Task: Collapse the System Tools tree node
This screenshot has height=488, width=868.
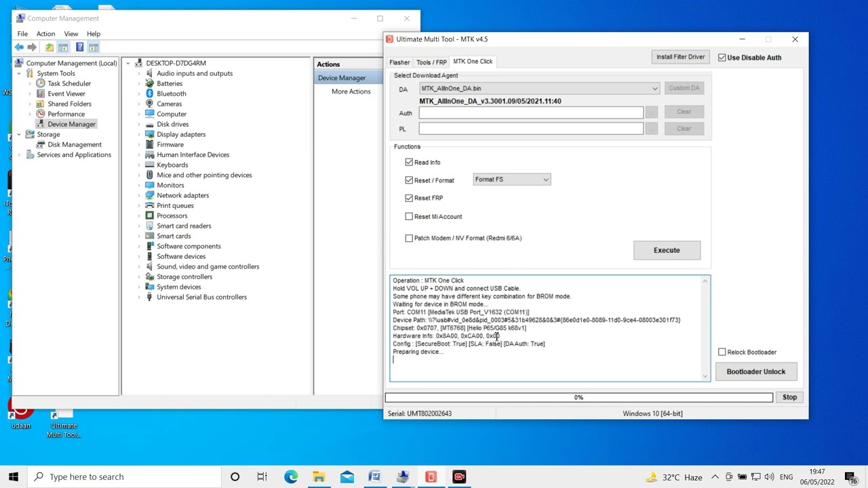Action: click(19, 73)
